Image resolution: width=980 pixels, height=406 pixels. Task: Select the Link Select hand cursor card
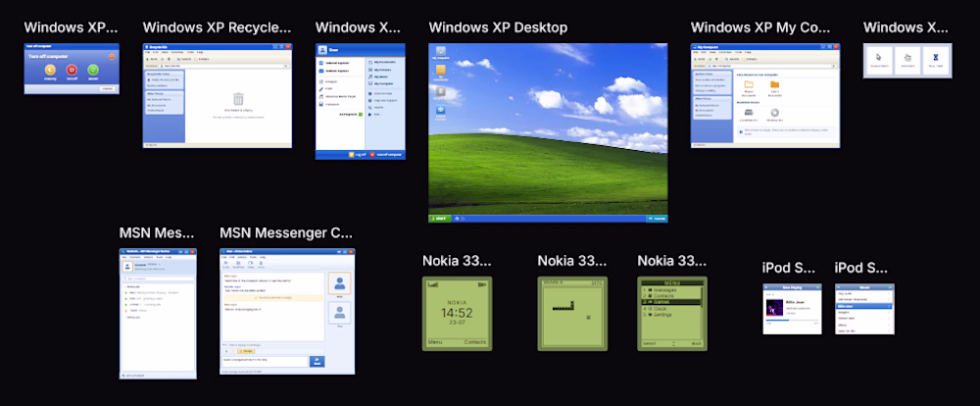tap(906, 61)
